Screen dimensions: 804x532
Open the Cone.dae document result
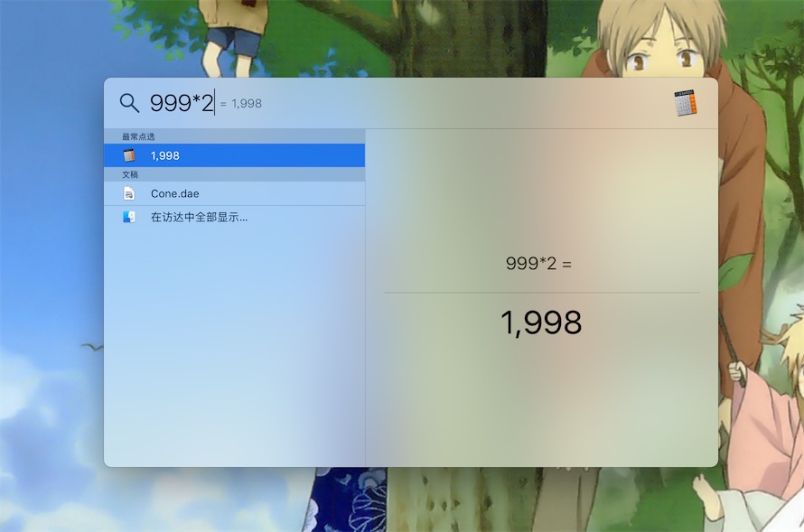pyautogui.click(x=234, y=193)
